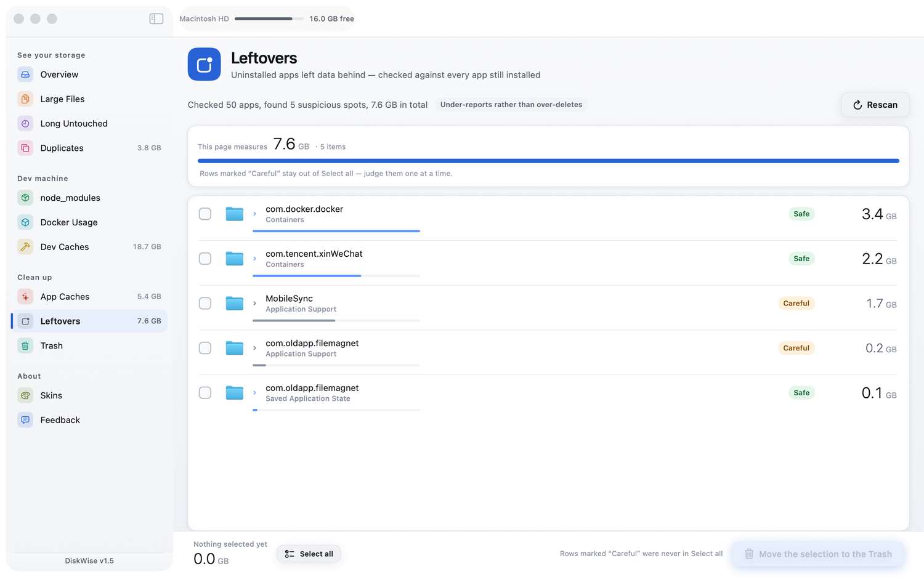This screenshot has height=577, width=924.
Task: Click the 3.4 GB size value
Action: [879, 214]
